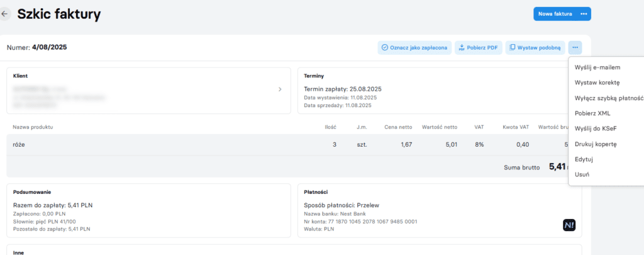Click the checkmark icon on Oznacz jako zapłaconą
Image resolution: width=644 pixels, height=255 pixels.
click(x=384, y=47)
